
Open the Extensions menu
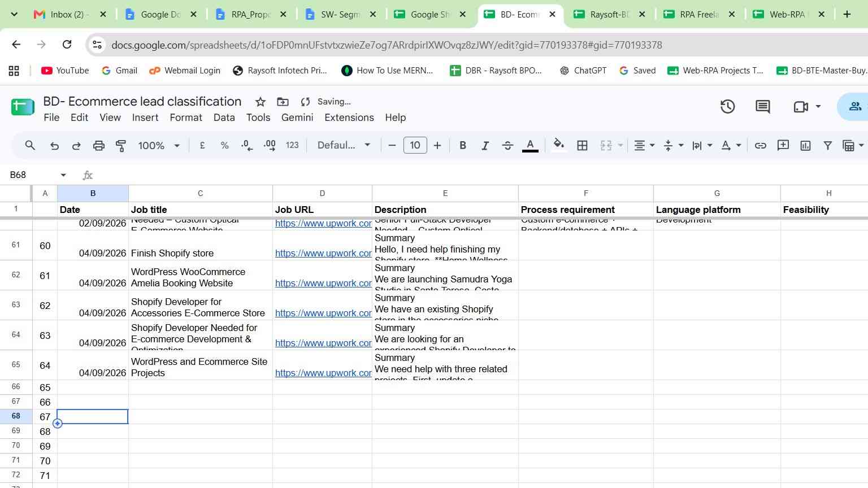[x=349, y=117]
